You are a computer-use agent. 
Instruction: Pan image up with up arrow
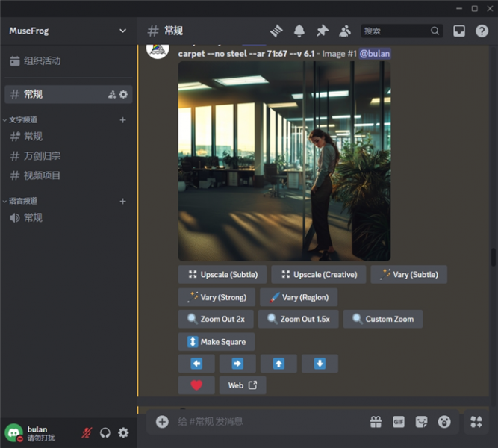pyautogui.click(x=278, y=363)
